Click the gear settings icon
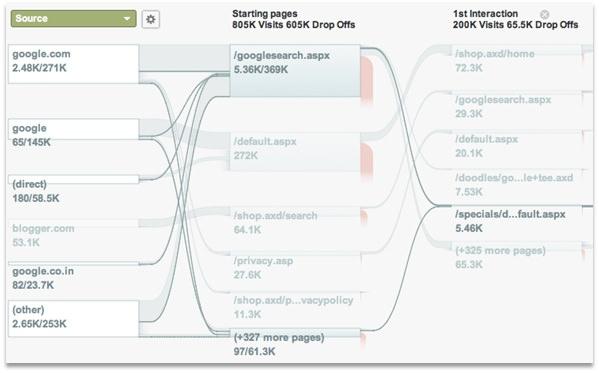The image size is (599, 373). 151,19
